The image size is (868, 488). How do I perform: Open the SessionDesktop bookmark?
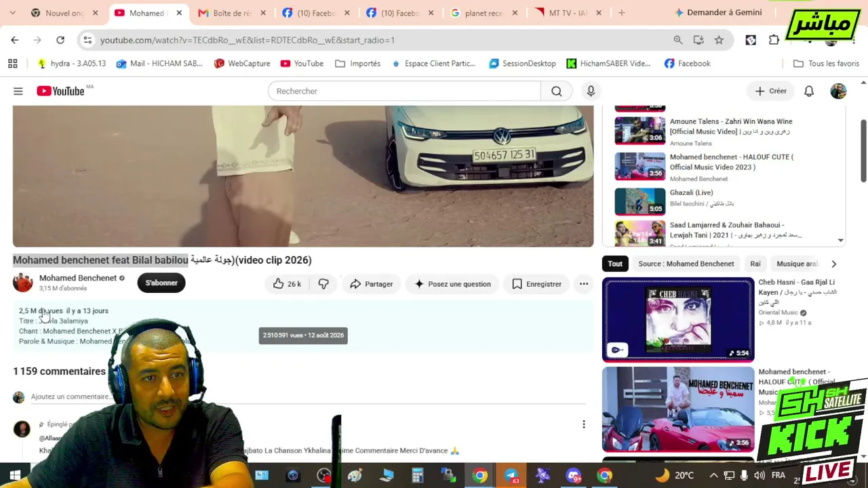pyautogui.click(x=522, y=64)
